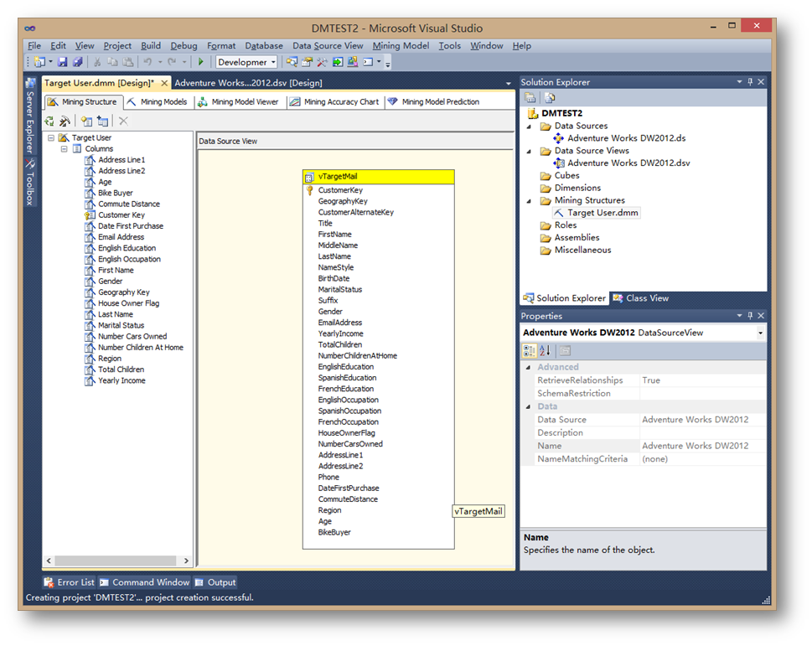This screenshot has height=646, width=812.
Task: Pin the Solution Explorer panel
Action: coord(750,82)
